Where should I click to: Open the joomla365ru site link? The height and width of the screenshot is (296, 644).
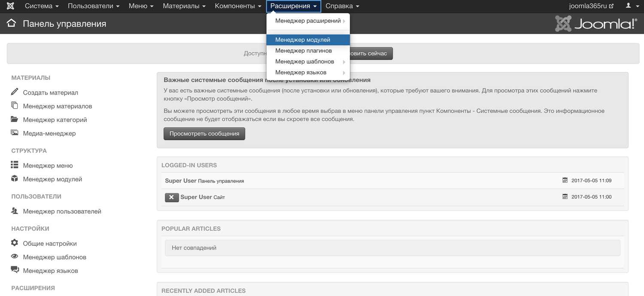point(591,6)
